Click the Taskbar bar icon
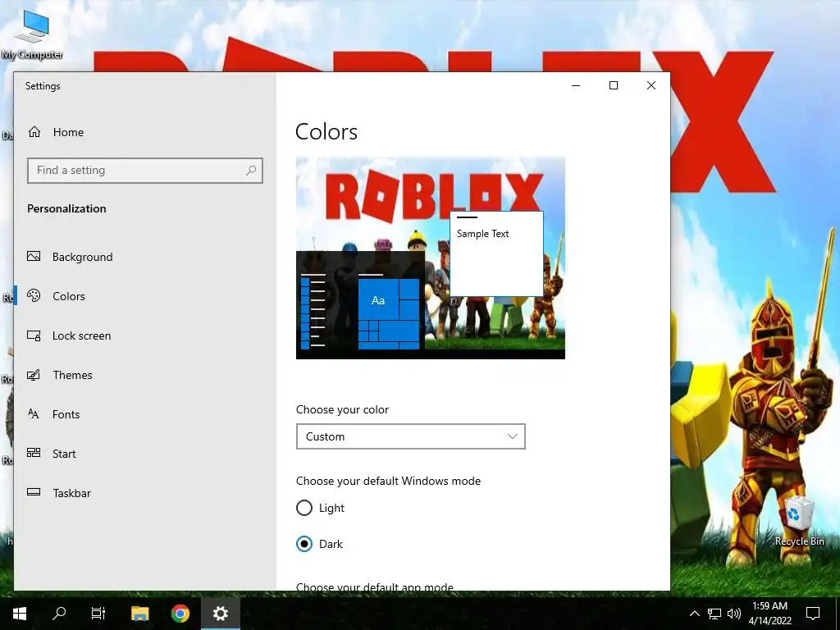This screenshot has height=630, width=840. tap(34, 492)
